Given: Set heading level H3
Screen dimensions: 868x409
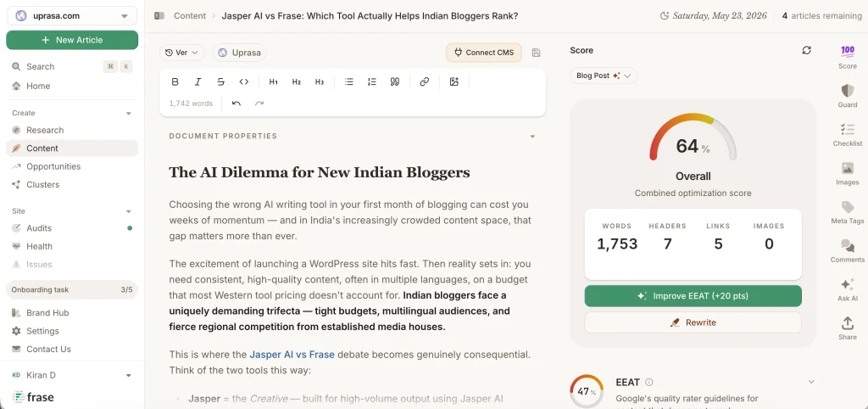Looking at the screenshot, I should click(320, 82).
